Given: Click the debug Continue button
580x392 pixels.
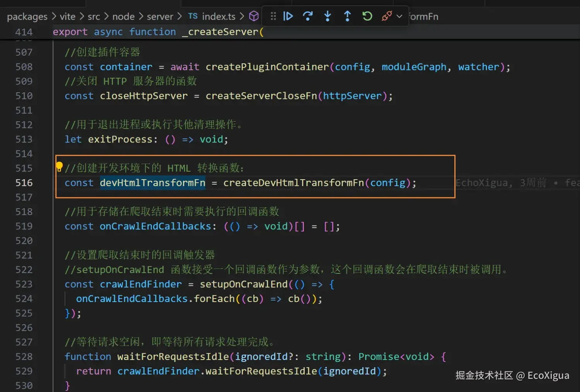Looking at the screenshot, I should pos(288,16).
